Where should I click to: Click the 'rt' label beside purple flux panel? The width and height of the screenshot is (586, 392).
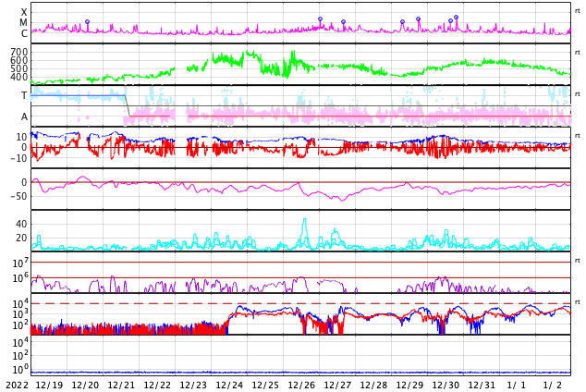577,261
